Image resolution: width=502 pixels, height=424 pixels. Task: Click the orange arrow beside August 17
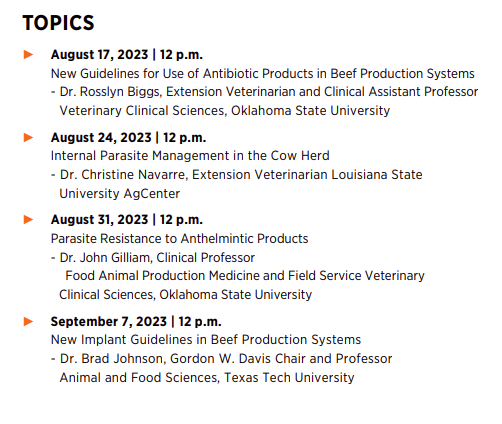click(28, 54)
